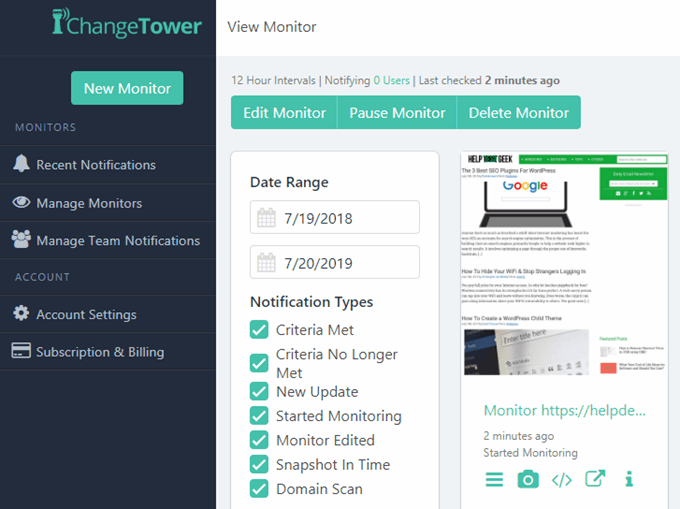Image resolution: width=680 pixels, height=509 pixels.
Task: Click the code view icon on monitor card
Action: pos(562,480)
